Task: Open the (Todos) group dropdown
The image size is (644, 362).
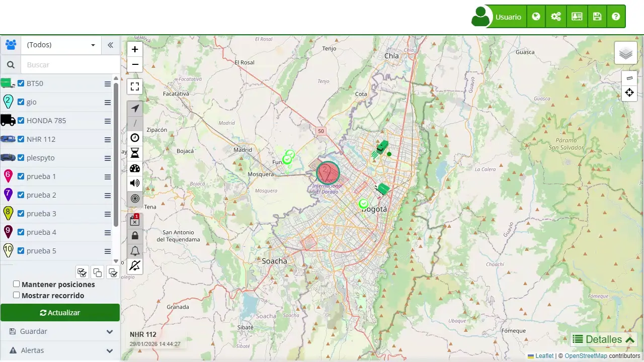Action: pos(60,45)
